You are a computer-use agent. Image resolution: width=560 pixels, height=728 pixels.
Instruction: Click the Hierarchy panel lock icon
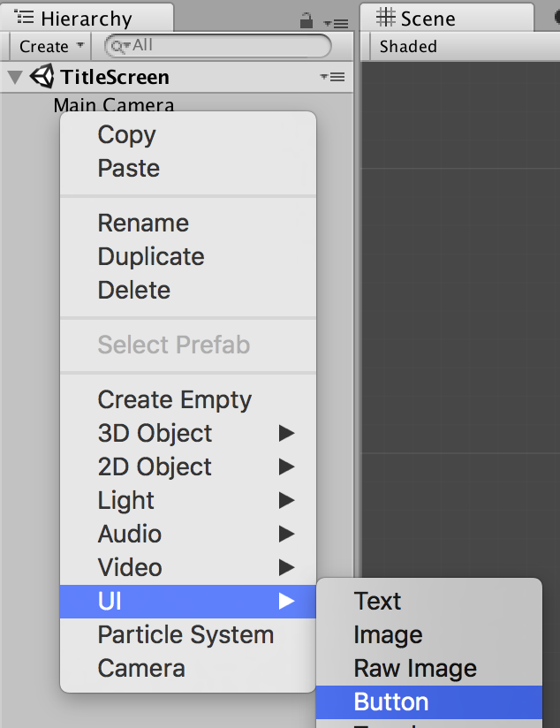306,19
